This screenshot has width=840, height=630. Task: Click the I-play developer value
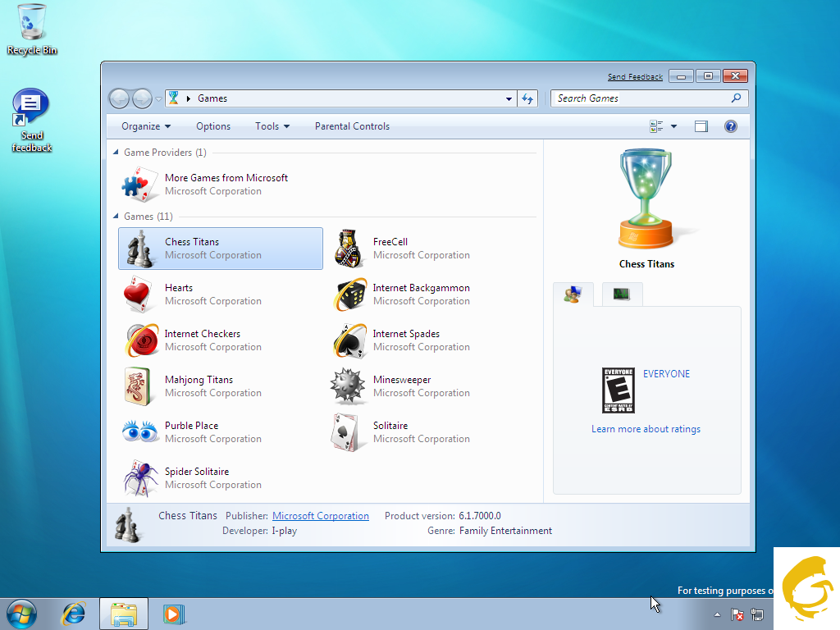point(284,531)
